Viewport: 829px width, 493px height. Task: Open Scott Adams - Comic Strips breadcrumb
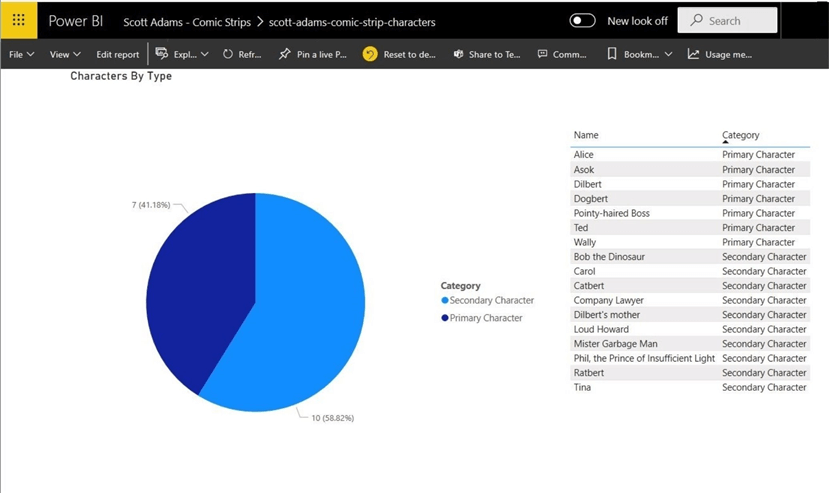pyautogui.click(x=186, y=21)
